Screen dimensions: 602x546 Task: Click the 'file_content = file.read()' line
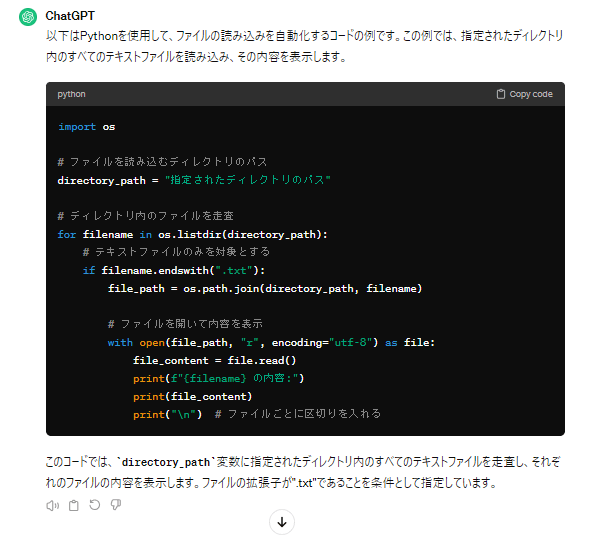[215, 361]
